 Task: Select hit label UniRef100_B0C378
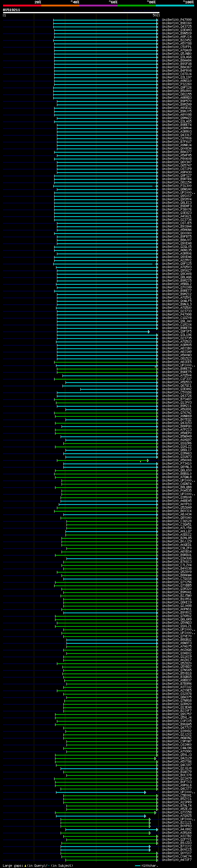(x=177, y=775)
